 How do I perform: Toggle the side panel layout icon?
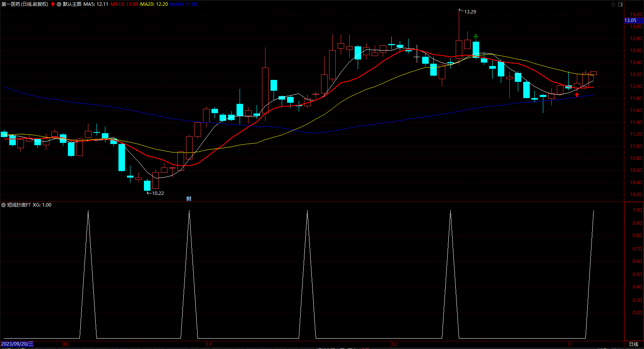click(620, 4)
